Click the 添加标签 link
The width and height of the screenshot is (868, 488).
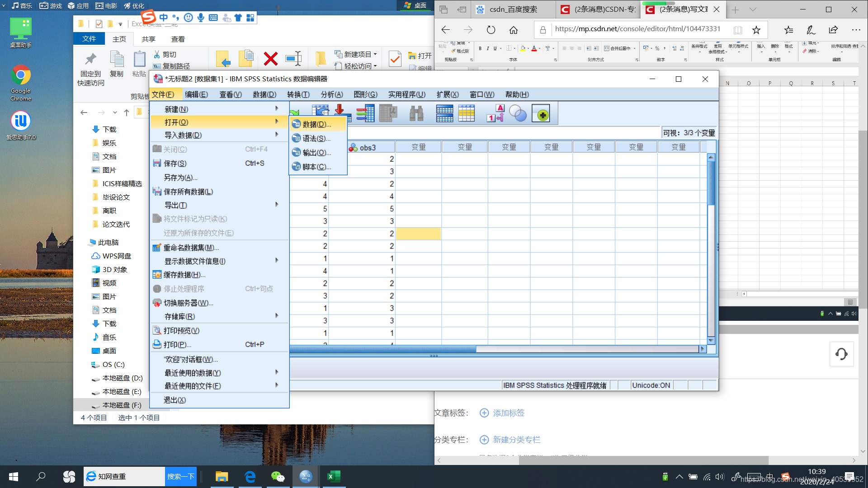508,413
